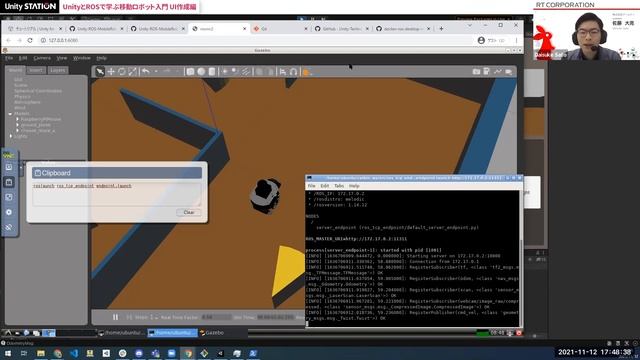This screenshot has height=360, width=640.
Task: Switch to the Insert tab in Gazebo
Action: click(36, 70)
